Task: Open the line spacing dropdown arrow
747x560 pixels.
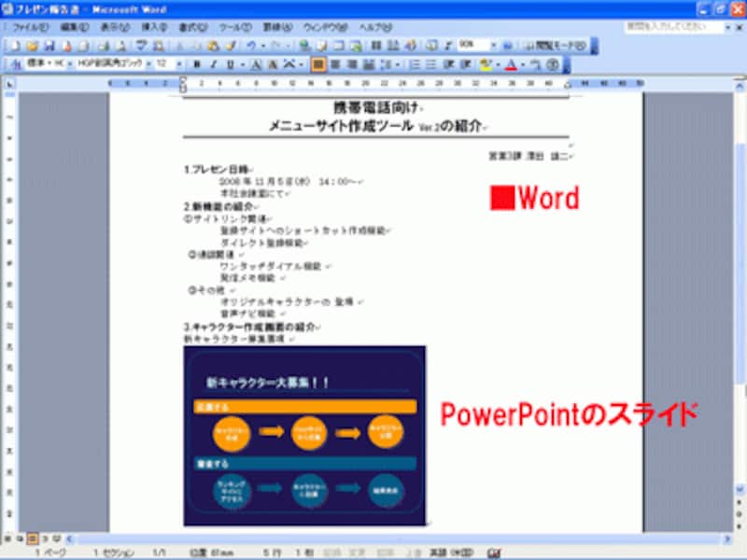Action: 397,64
